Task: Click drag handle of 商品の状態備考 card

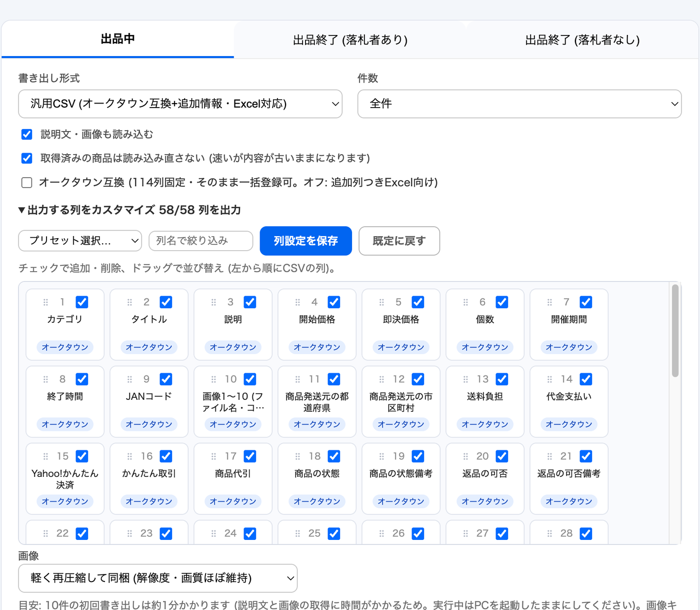Action: (x=381, y=456)
